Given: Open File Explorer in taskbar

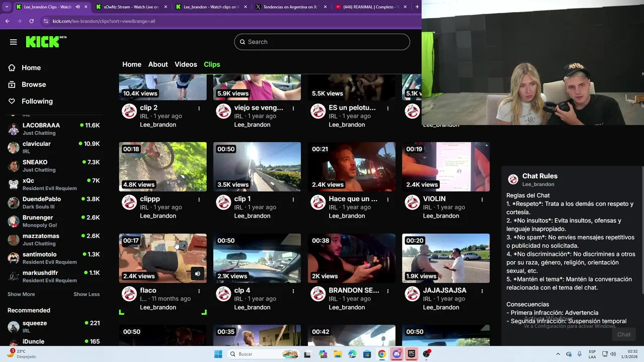Looking at the screenshot, I should (338, 354).
